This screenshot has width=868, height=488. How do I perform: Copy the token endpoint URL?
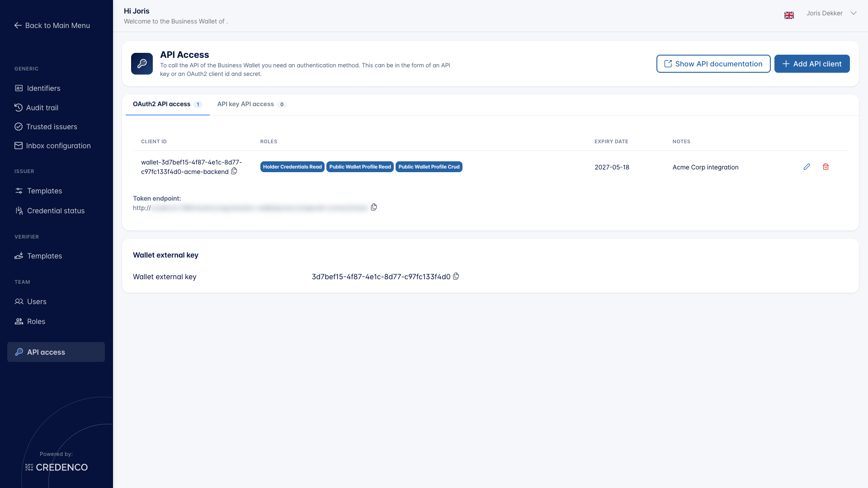374,207
